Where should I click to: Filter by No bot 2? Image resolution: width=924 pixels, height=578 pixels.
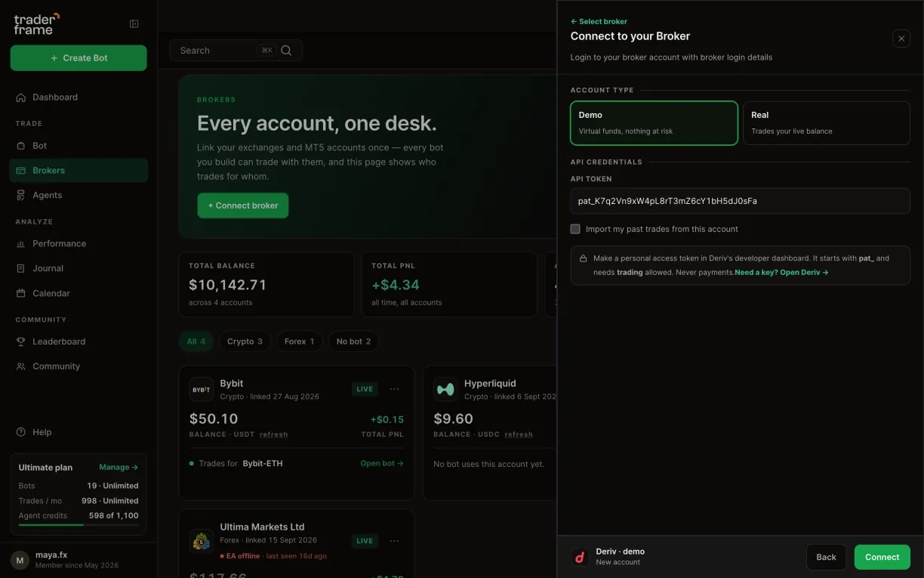coord(354,342)
